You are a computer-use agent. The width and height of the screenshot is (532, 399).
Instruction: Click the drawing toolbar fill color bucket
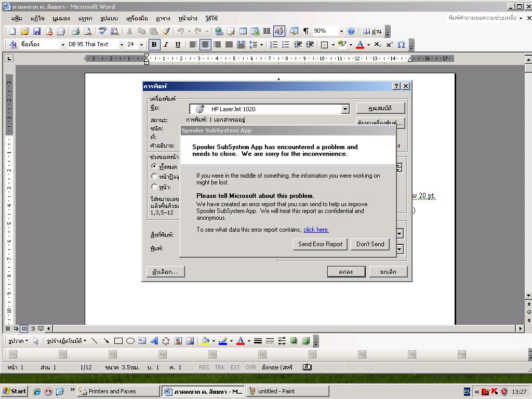point(205,341)
